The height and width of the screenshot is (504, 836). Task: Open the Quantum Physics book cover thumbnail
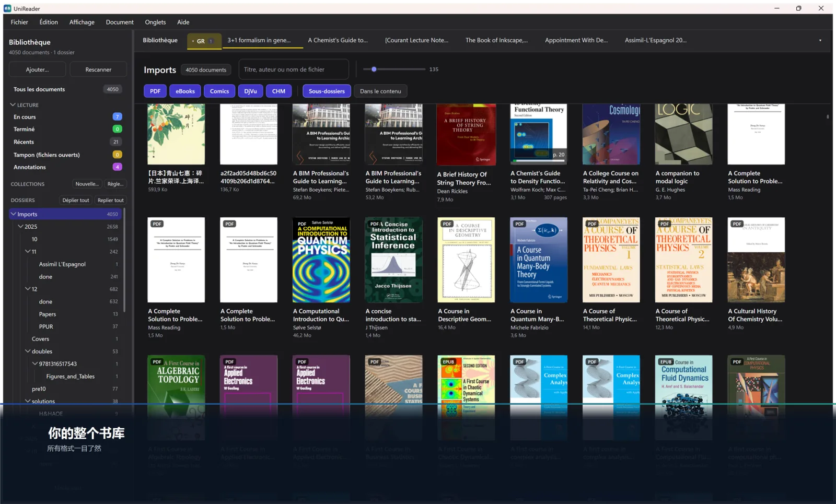(321, 260)
